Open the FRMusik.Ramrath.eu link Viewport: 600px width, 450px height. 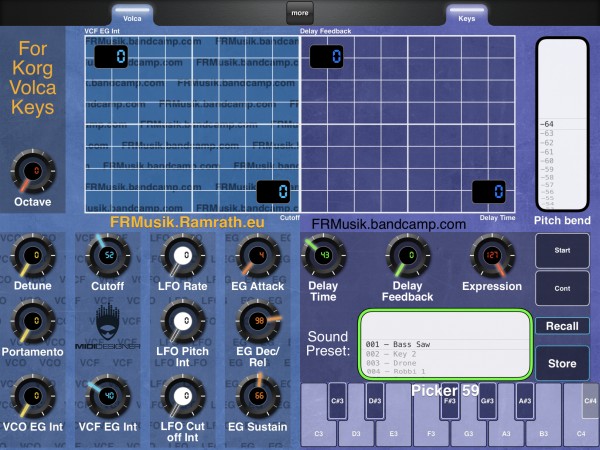pos(187,222)
